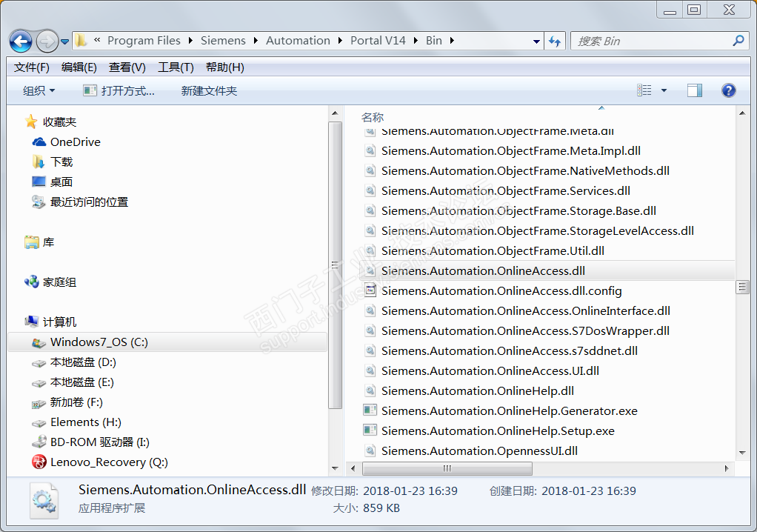Open the 编辑(E) menu
The image size is (757, 532).
[x=79, y=67]
